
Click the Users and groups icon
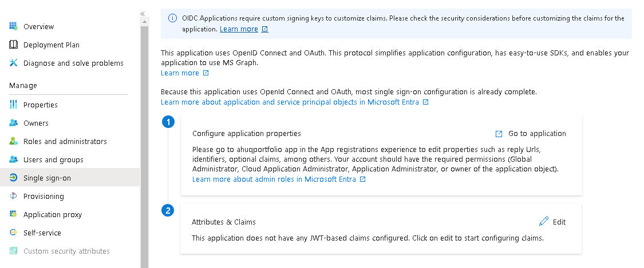click(x=13, y=159)
